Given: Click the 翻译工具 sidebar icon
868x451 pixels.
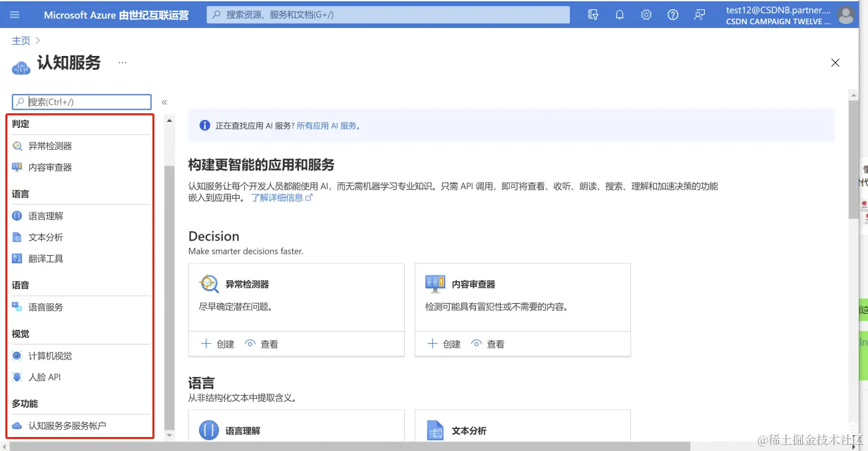Looking at the screenshot, I should click(17, 258).
